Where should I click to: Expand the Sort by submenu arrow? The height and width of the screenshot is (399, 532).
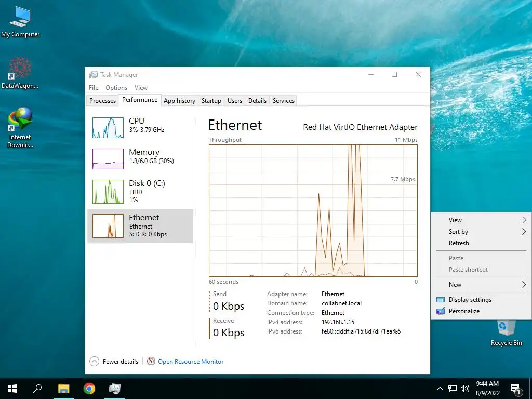(x=524, y=231)
